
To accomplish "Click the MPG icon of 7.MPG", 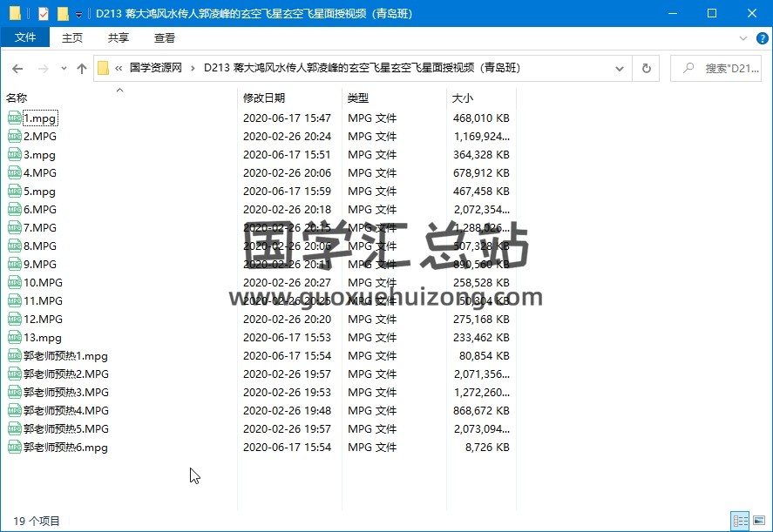I will 15,227.
